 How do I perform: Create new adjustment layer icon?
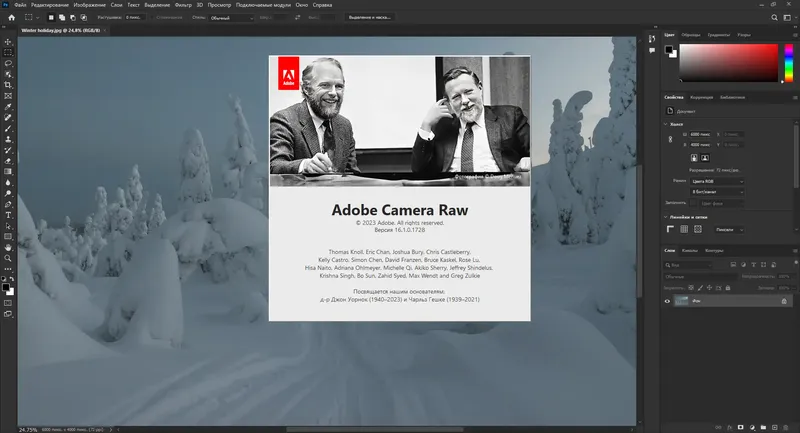752,427
